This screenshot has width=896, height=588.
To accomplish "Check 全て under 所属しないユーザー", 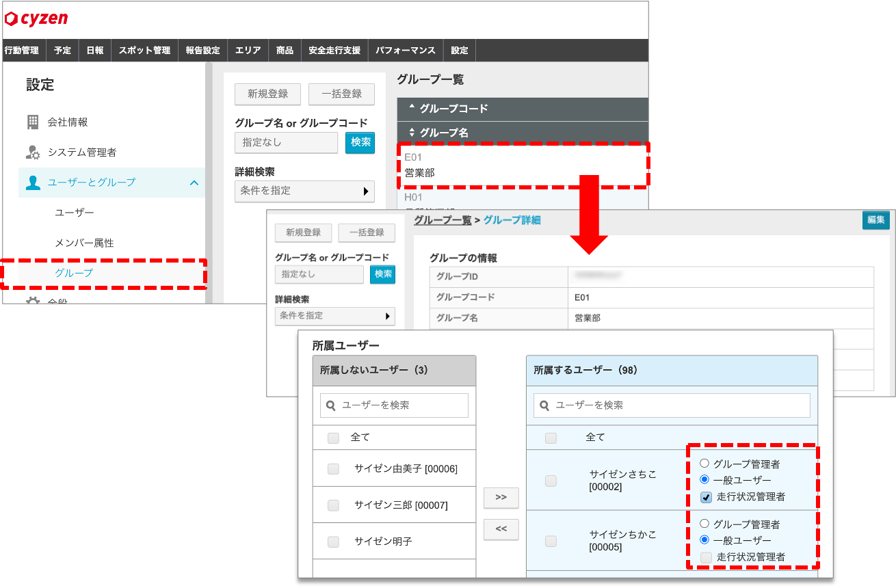I will click(333, 438).
